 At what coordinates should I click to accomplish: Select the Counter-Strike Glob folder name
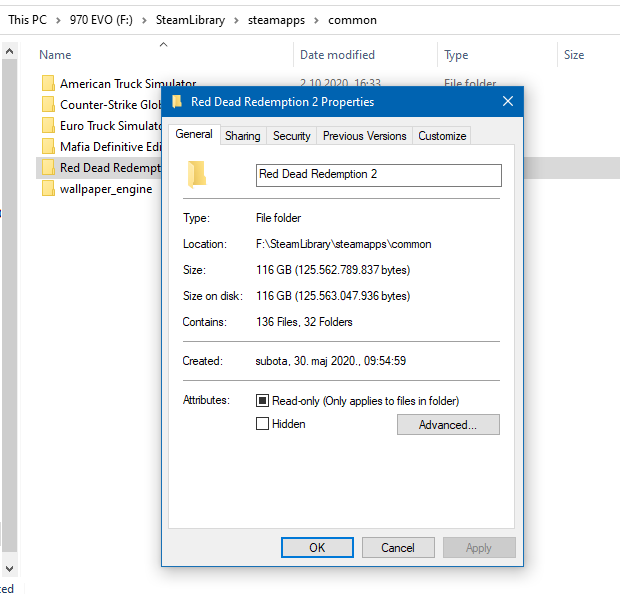tap(110, 104)
